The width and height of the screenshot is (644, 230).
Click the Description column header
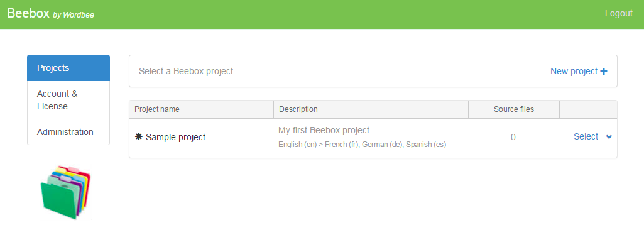pos(298,109)
